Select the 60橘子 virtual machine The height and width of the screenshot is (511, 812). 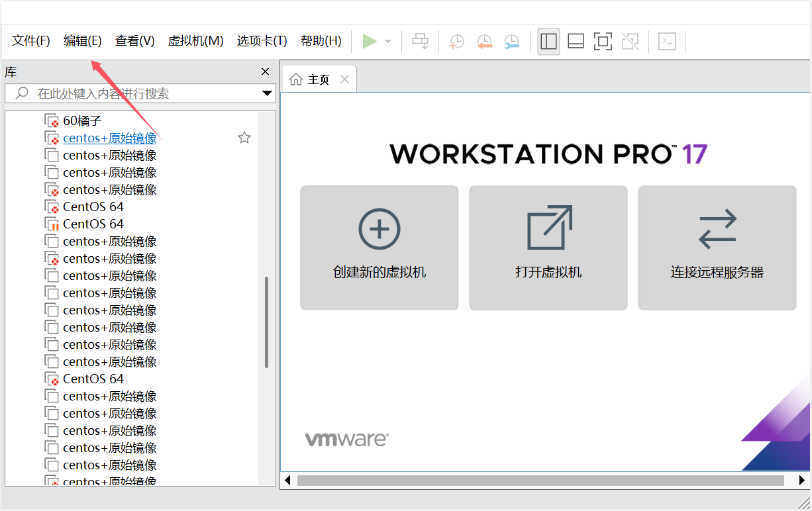pos(82,121)
